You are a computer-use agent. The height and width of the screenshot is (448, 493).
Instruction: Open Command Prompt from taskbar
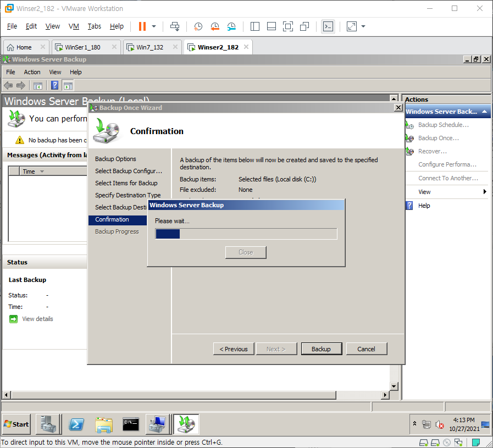[131, 424]
